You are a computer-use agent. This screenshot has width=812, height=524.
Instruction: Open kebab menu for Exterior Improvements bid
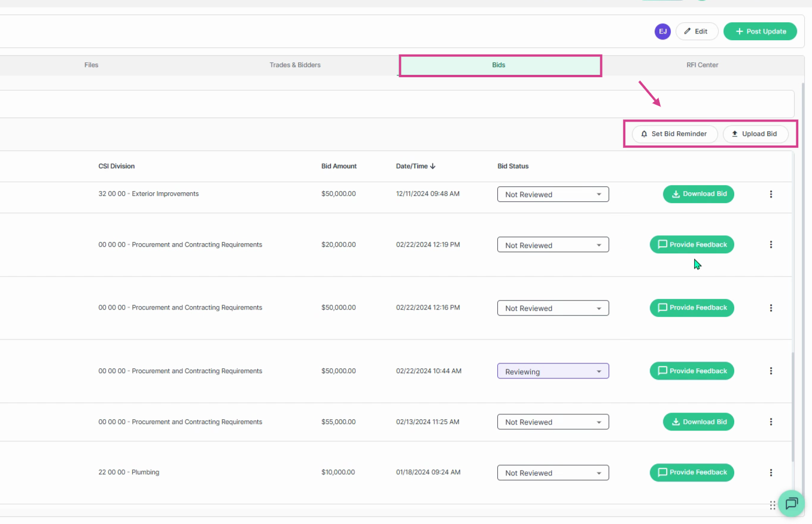click(771, 194)
